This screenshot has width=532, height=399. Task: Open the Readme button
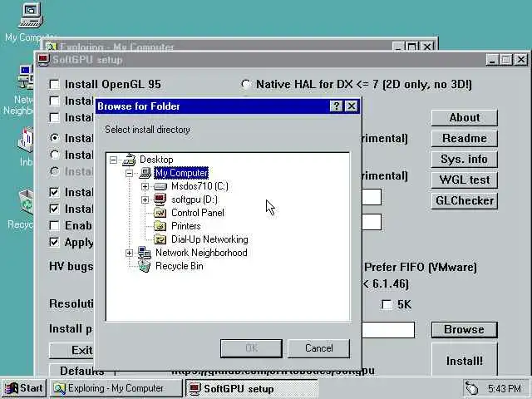tap(464, 139)
